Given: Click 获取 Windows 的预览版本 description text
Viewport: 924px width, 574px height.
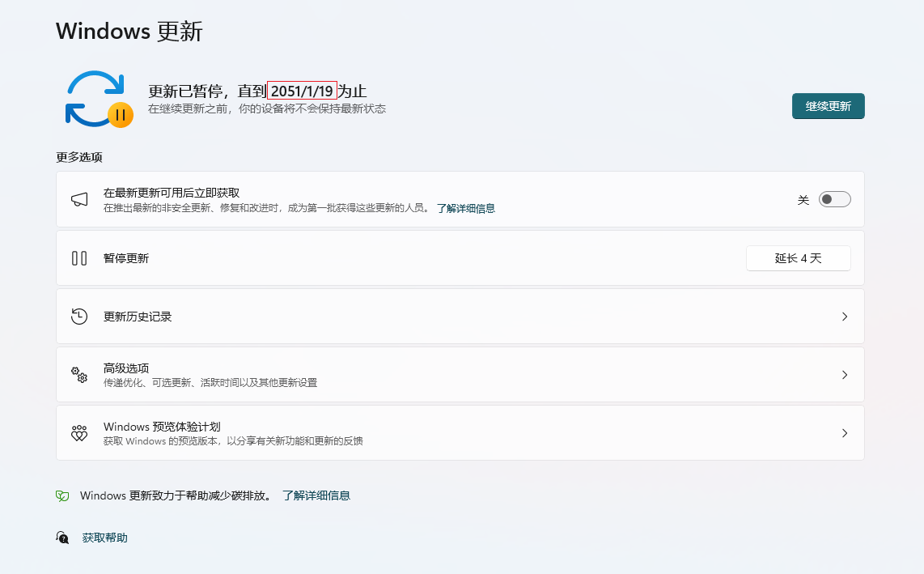Looking at the screenshot, I should click(x=233, y=440).
